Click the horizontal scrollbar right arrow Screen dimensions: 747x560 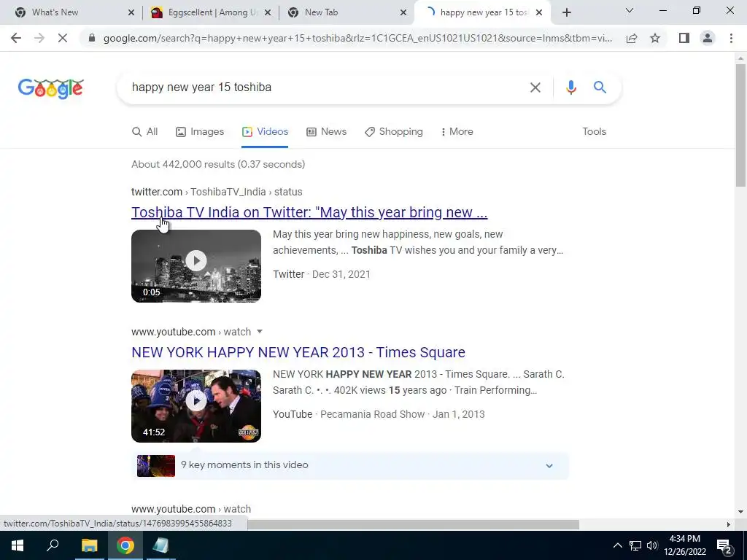tap(729, 524)
